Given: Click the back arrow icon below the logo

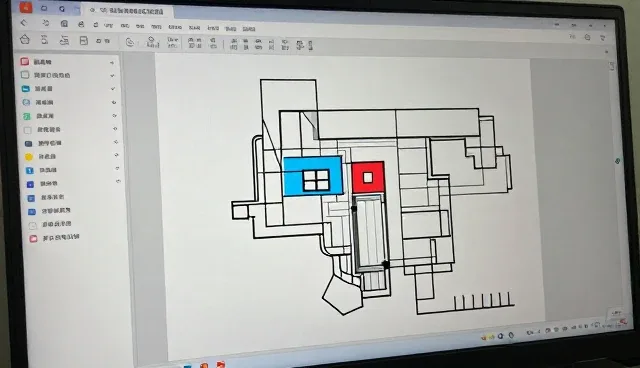Looking at the screenshot, I should click(x=24, y=23).
